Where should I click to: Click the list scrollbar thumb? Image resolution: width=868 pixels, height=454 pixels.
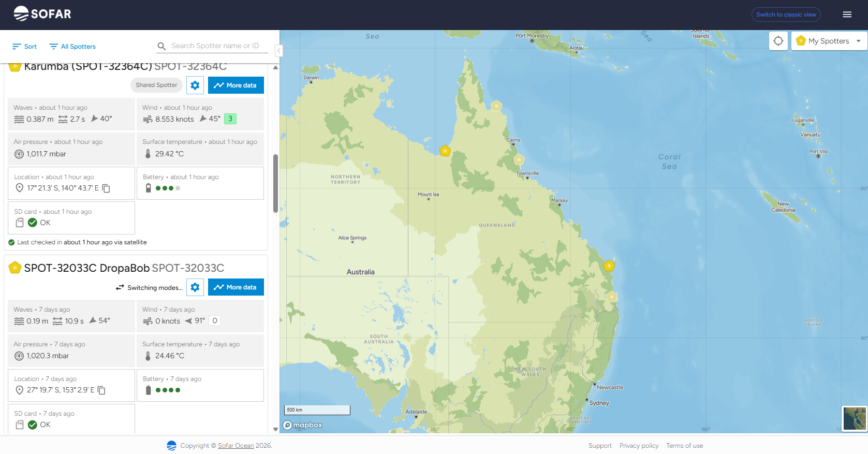pos(275,183)
